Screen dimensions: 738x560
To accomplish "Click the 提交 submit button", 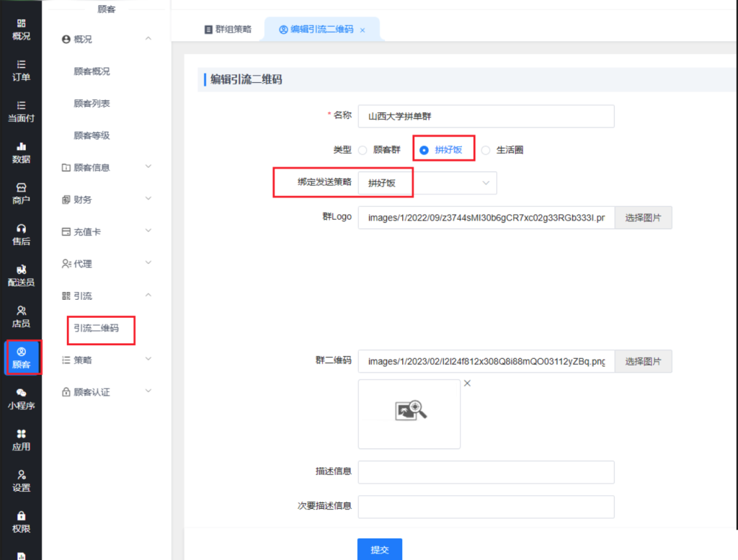I will pyautogui.click(x=379, y=549).
